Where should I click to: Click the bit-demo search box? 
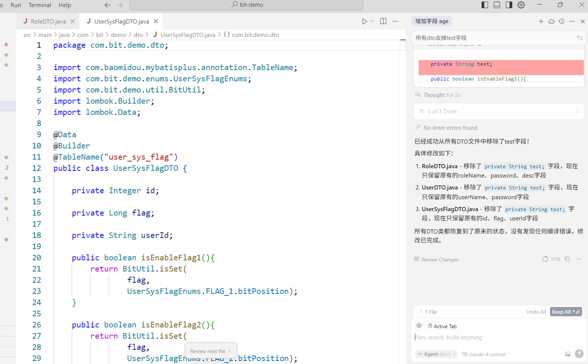(246, 5)
